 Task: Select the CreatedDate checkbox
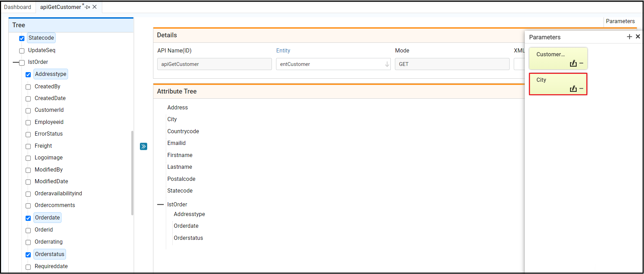pyautogui.click(x=28, y=99)
